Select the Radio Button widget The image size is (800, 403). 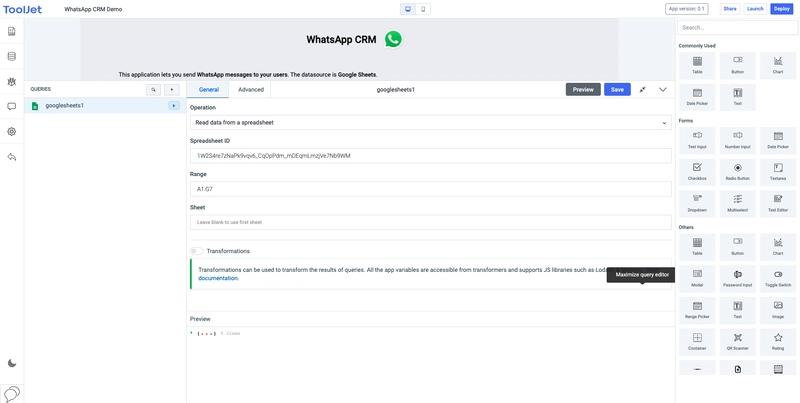[x=737, y=171]
